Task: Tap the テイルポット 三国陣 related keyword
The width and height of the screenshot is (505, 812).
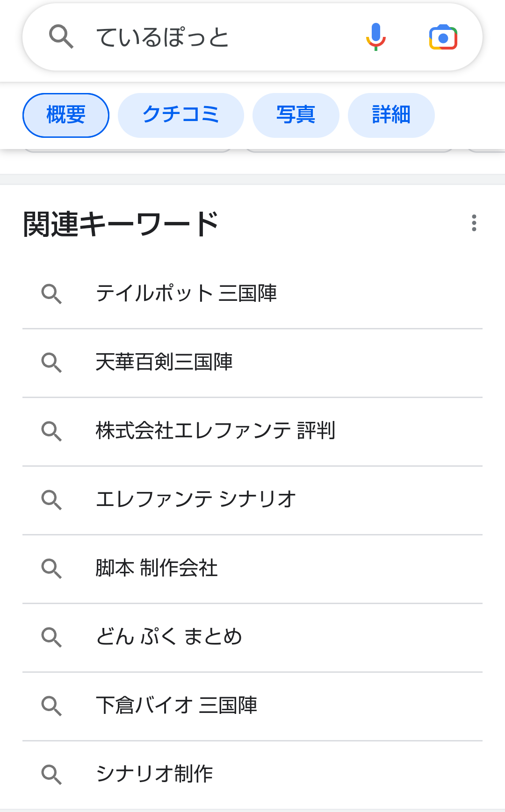Action: point(186,294)
